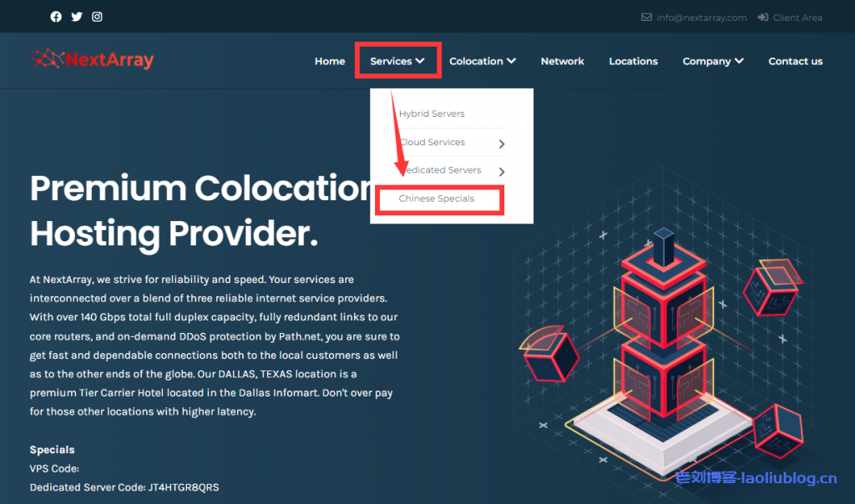Expand the Company dropdown menu
This screenshot has height=504, width=855.
(712, 61)
